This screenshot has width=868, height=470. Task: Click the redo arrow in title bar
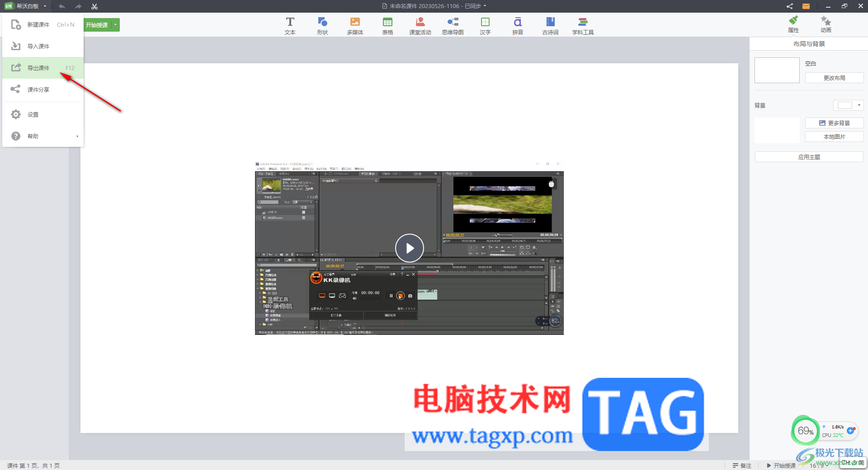(x=78, y=6)
